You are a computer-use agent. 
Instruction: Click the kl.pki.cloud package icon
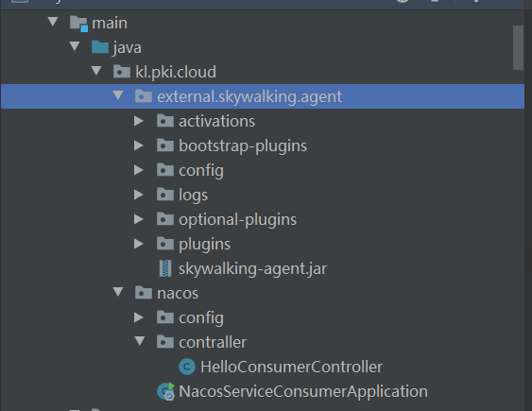point(122,72)
